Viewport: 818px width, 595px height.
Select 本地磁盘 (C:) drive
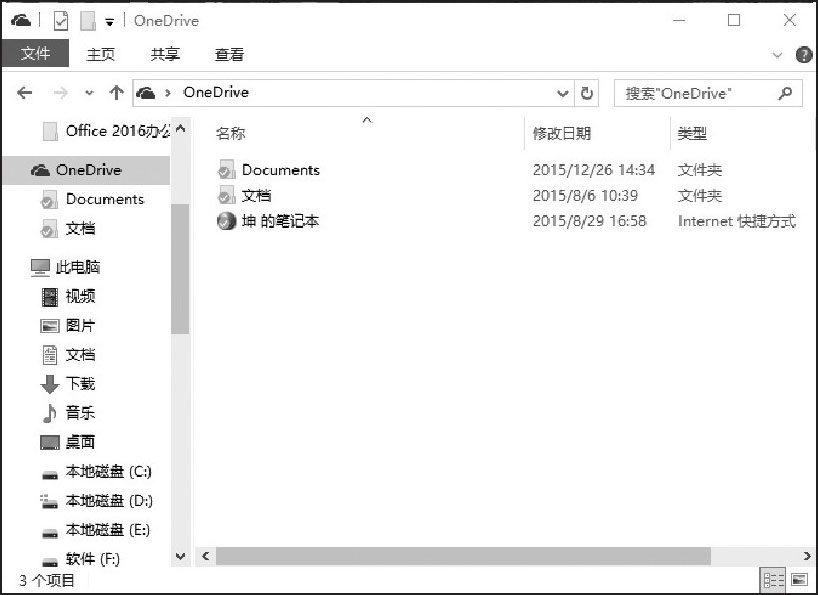[97, 472]
